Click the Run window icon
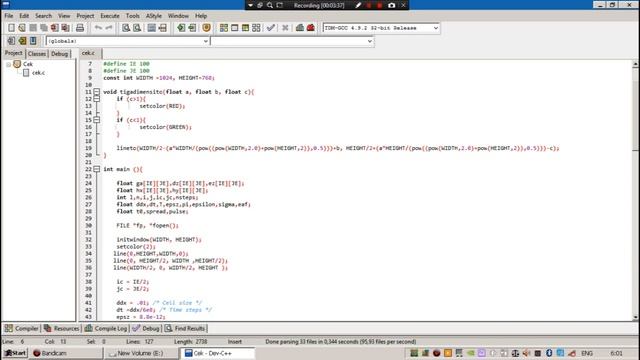 (235, 28)
